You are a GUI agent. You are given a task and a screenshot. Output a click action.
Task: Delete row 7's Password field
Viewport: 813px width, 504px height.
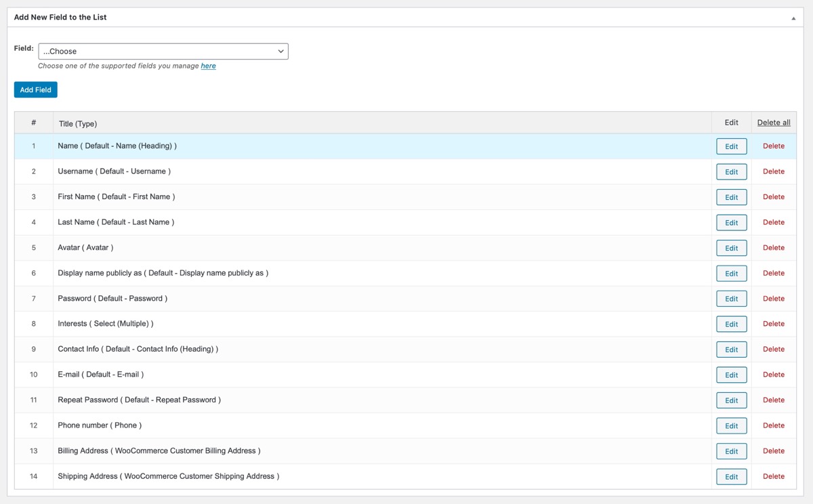pos(774,299)
